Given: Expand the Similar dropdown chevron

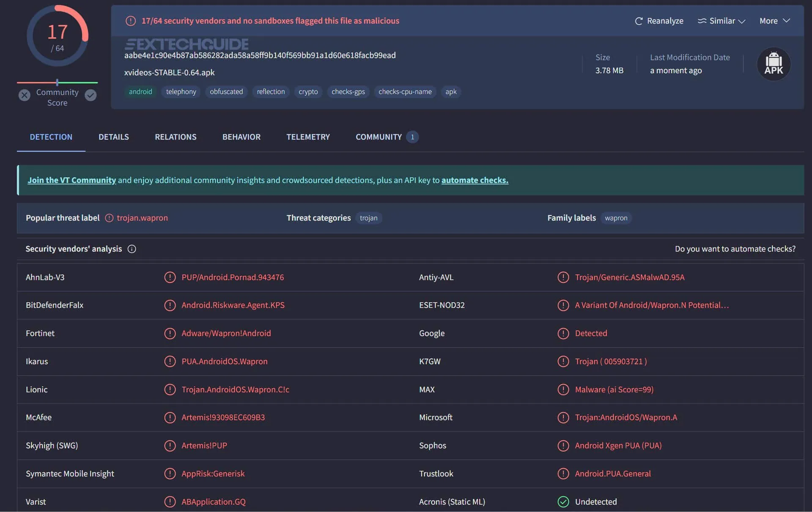Looking at the screenshot, I should pos(742,21).
